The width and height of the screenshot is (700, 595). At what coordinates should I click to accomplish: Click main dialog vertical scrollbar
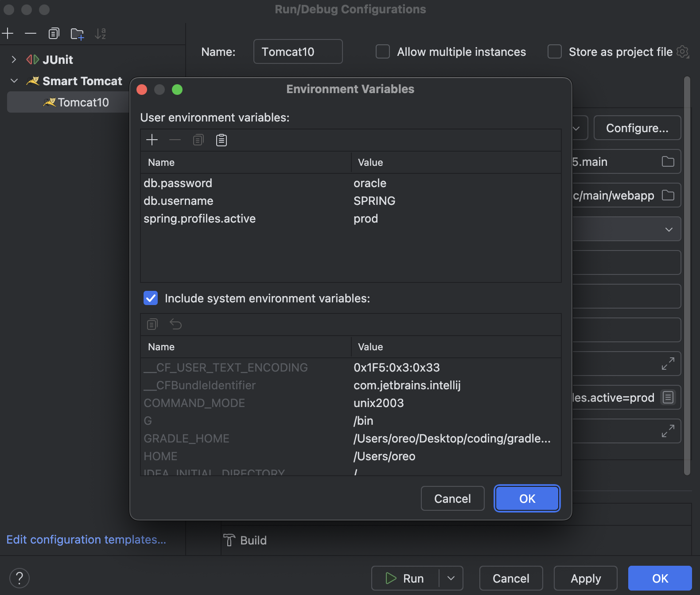pos(687,275)
